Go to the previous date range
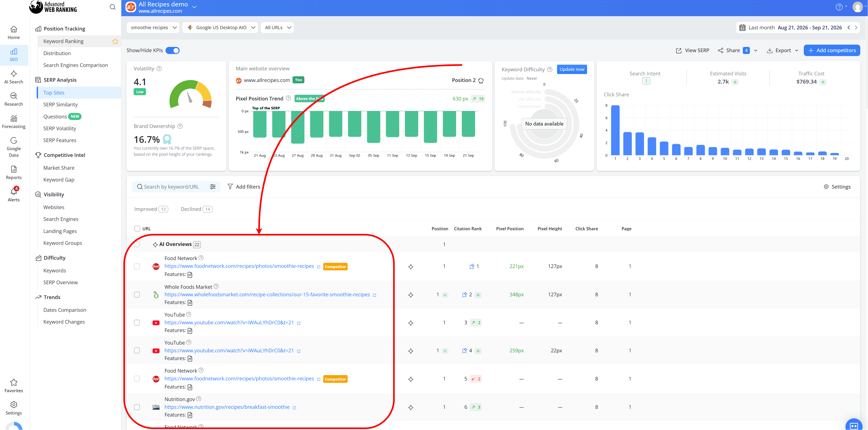Image resolution: width=868 pixels, height=430 pixels. [849, 28]
